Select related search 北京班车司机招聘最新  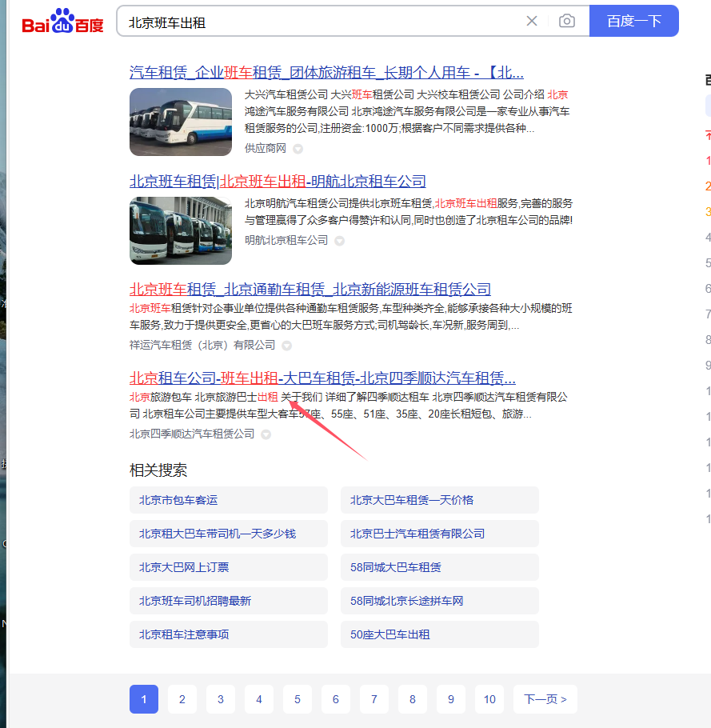click(229, 601)
